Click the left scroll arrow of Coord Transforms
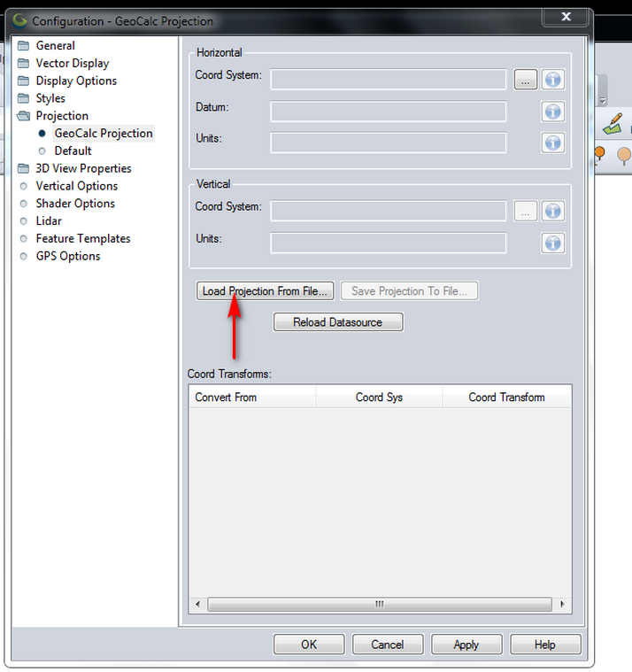This screenshot has width=632, height=672. click(x=197, y=605)
